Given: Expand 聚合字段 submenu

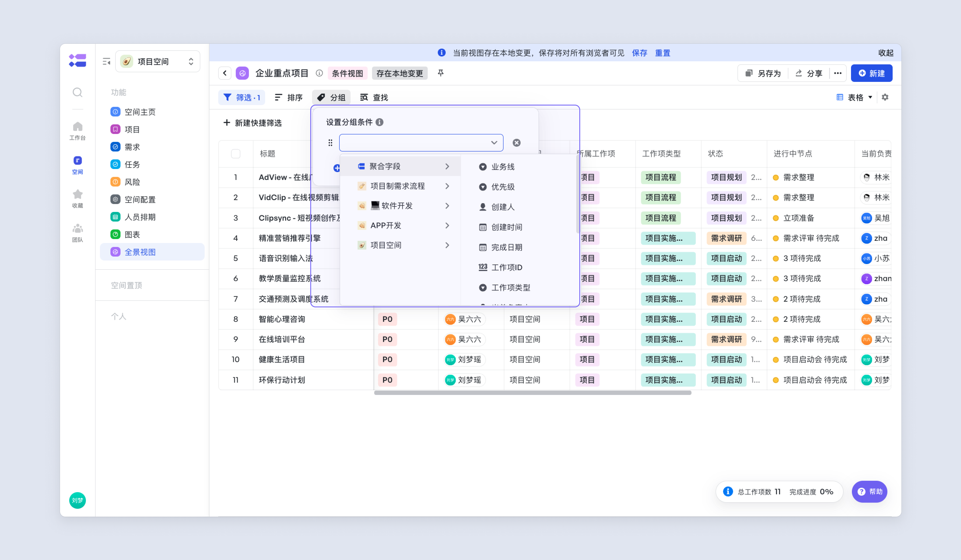Looking at the screenshot, I should (x=400, y=166).
